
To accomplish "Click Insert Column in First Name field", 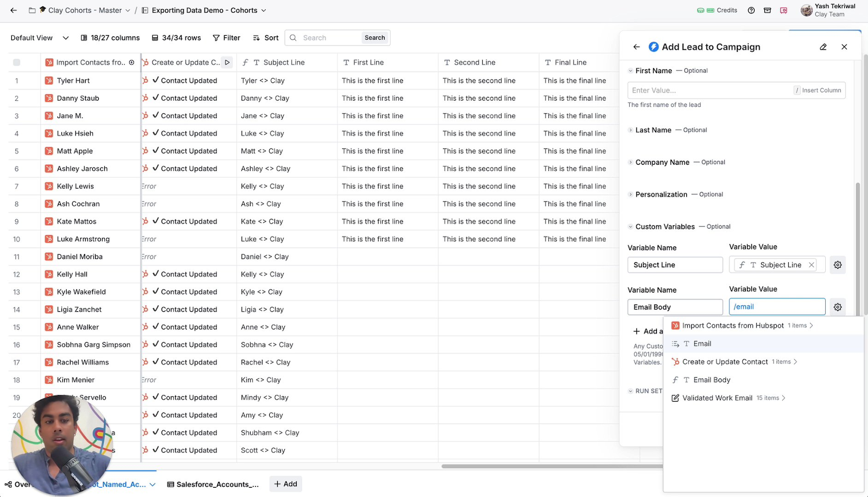I will pyautogui.click(x=818, y=91).
